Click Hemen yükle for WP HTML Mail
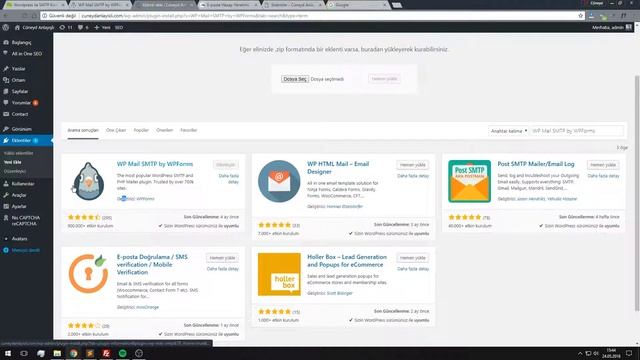 (x=413, y=164)
